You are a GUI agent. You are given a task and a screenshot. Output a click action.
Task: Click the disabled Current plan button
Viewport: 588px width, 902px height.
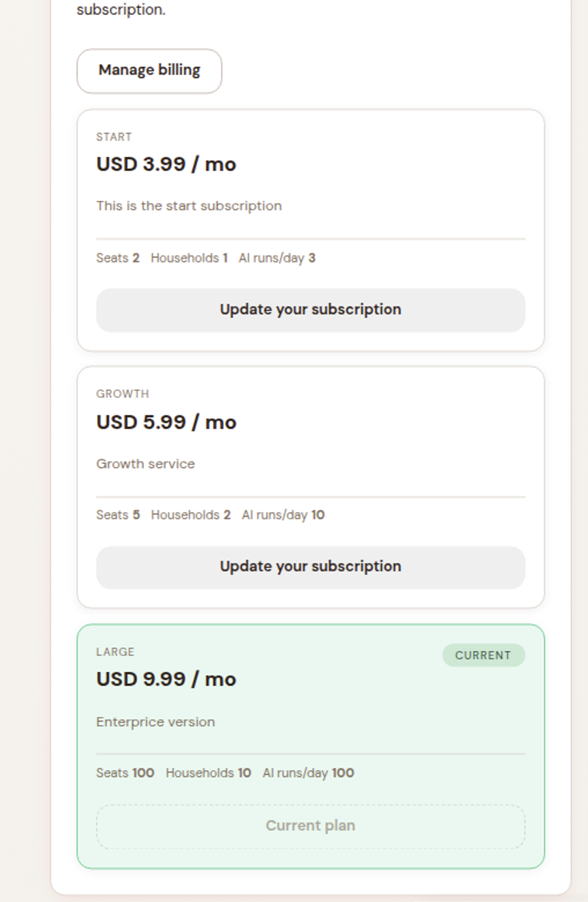(310, 826)
